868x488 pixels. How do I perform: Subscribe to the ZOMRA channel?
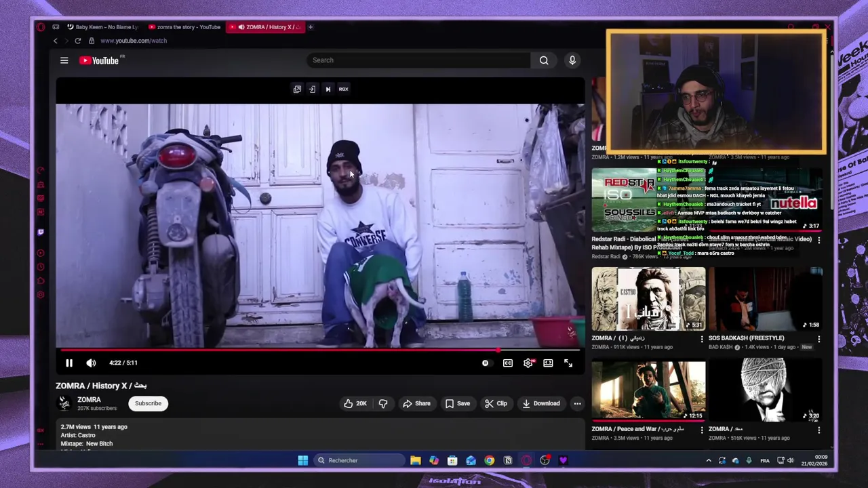148,403
